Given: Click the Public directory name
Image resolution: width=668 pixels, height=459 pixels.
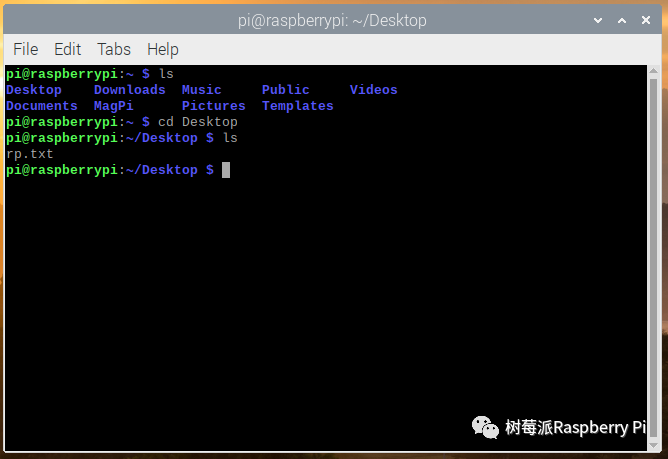Looking at the screenshot, I should [285, 90].
